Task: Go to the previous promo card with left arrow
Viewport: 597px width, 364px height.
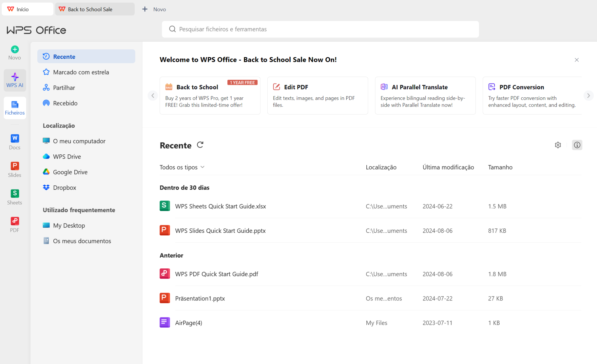Action: (x=153, y=96)
